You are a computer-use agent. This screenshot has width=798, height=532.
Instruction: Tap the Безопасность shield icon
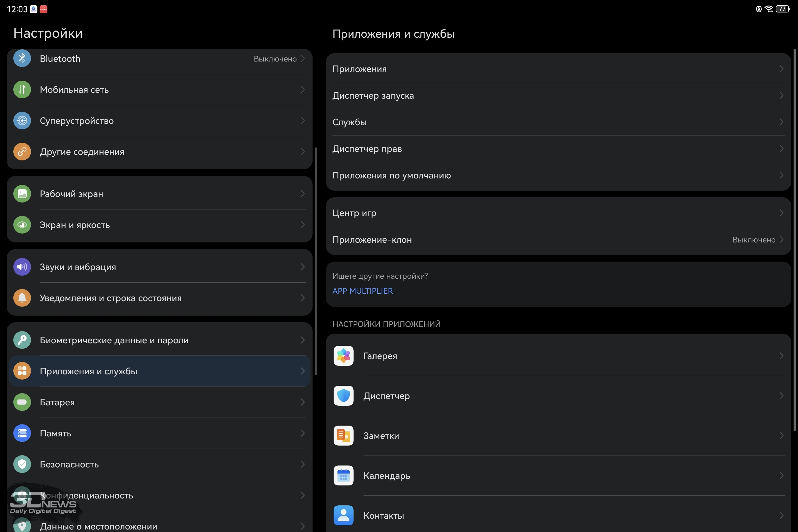22,464
